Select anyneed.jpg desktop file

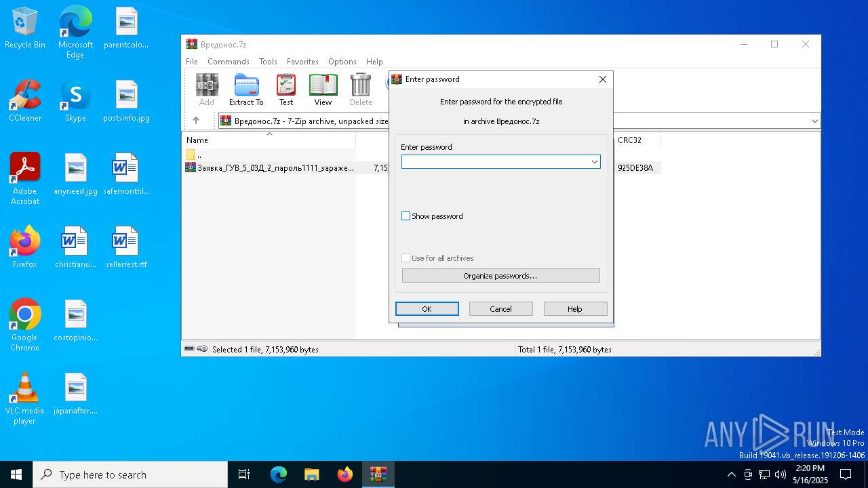tap(75, 174)
